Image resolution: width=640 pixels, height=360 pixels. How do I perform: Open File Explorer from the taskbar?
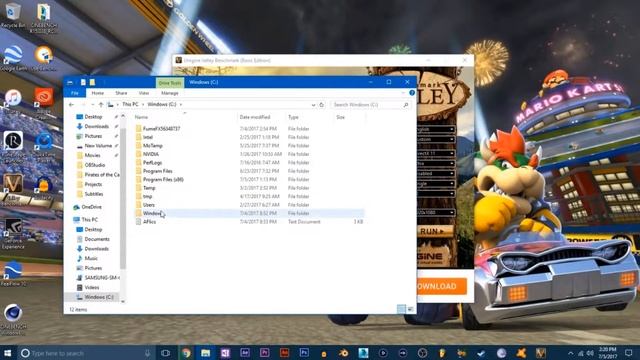coord(205,353)
